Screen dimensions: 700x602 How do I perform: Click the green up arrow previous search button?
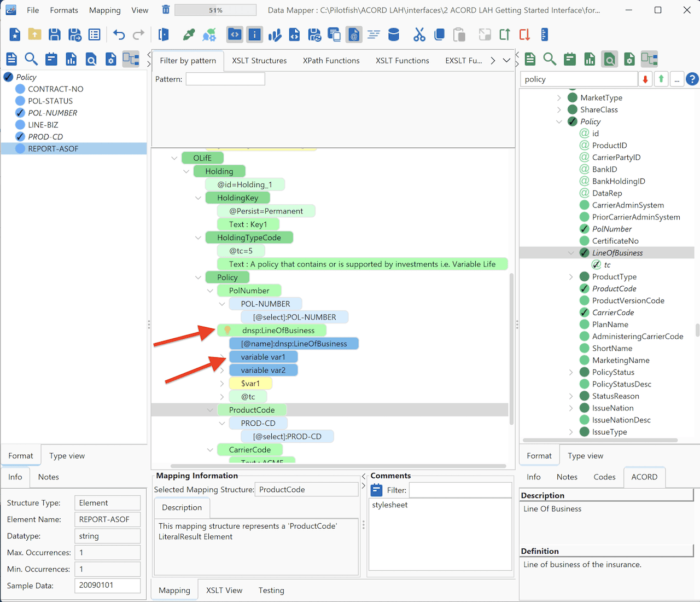point(661,79)
